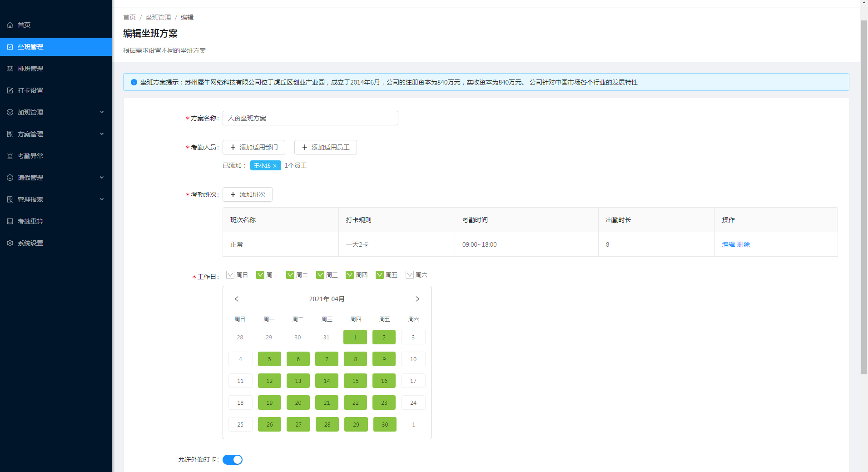Click the 请假管理 sidebar icon
The height and width of the screenshot is (472, 868).
tap(10, 178)
